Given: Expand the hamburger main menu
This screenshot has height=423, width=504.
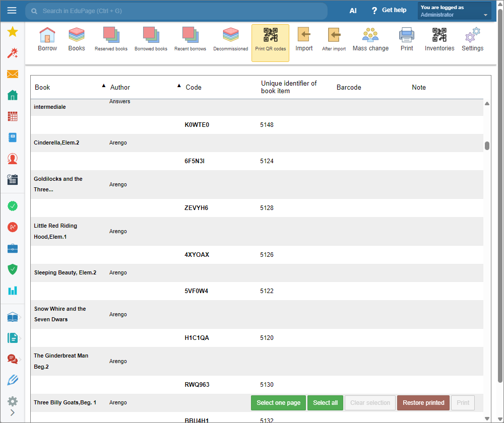Looking at the screenshot, I should tap(12, 11).
